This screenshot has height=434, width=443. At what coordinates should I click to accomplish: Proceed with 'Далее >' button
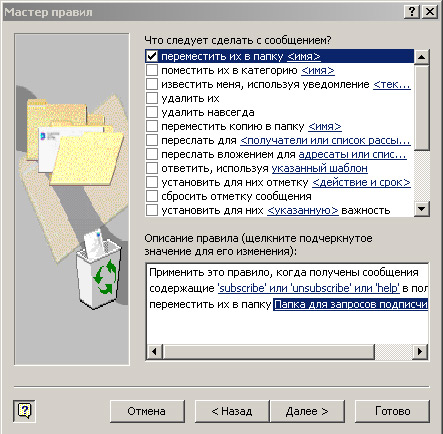point(307,411)
